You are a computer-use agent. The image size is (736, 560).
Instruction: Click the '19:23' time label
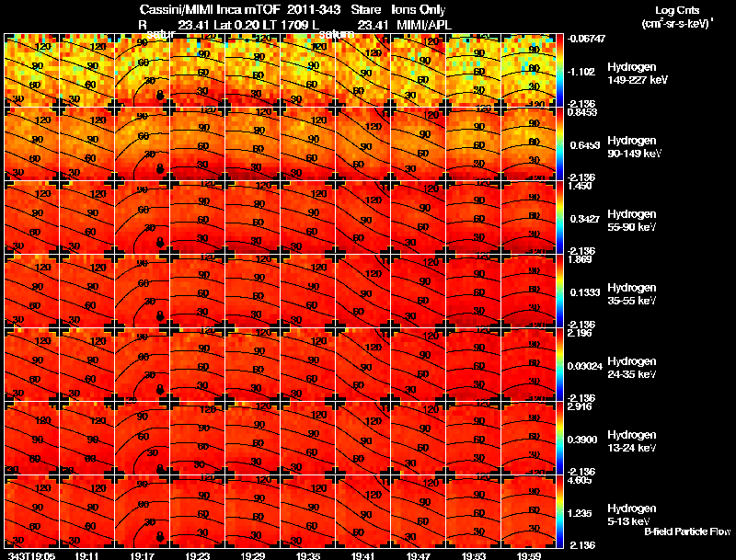[x=198, y=555]
